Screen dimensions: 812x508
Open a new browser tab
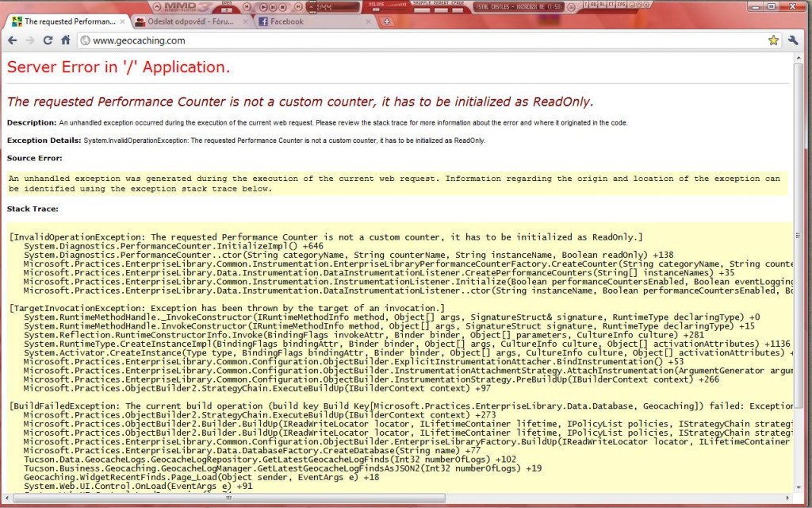pyautogui.click(x=387, y=21)
